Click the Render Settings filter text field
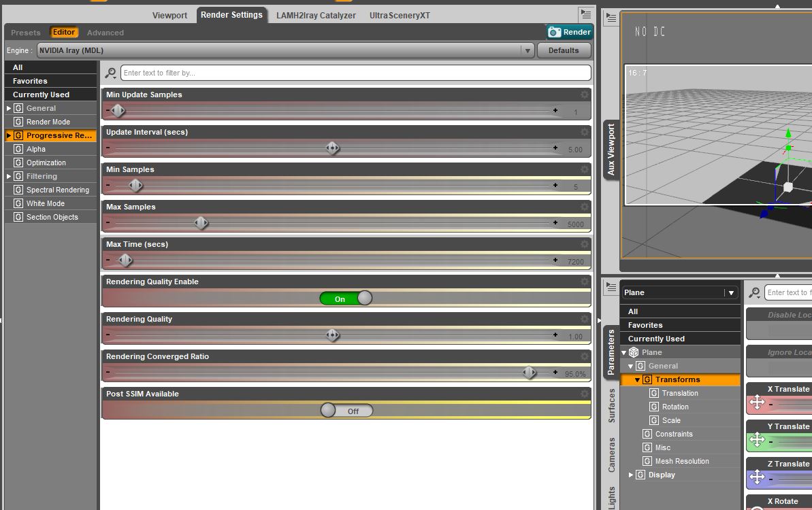The image size is (812, 510). point(355,73)
